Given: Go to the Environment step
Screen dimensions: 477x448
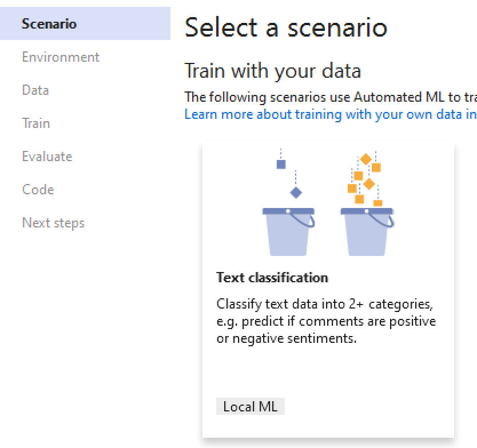Looking at the screenshot, I should pyautogui.click(x=60, y=57).
